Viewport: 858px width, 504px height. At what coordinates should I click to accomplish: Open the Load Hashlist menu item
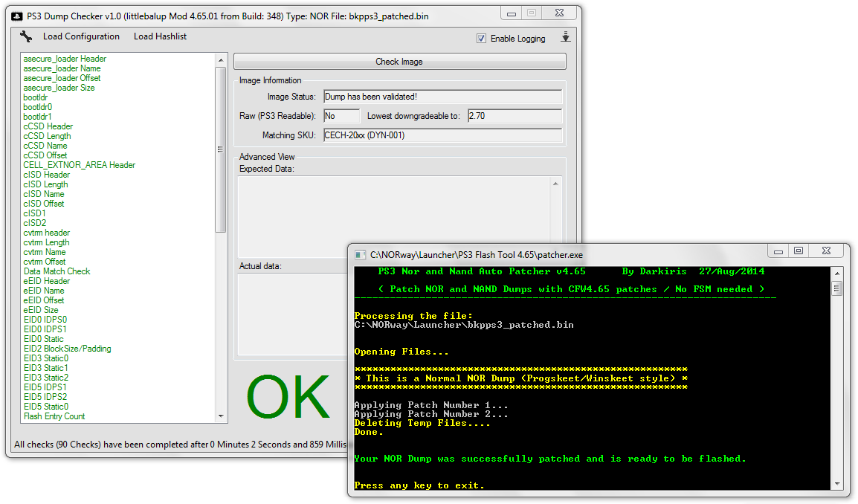(160, 36)
